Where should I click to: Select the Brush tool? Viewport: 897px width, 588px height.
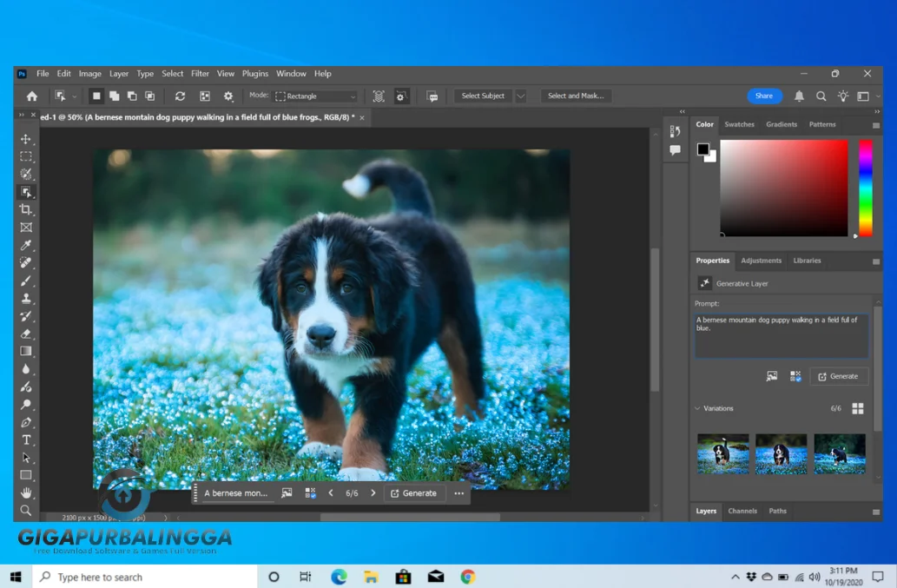26,280
